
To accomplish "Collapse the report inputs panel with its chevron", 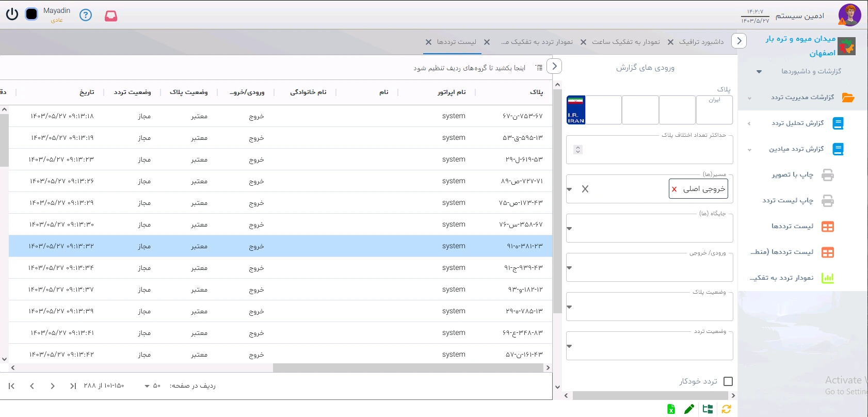I will click(554, 67).
